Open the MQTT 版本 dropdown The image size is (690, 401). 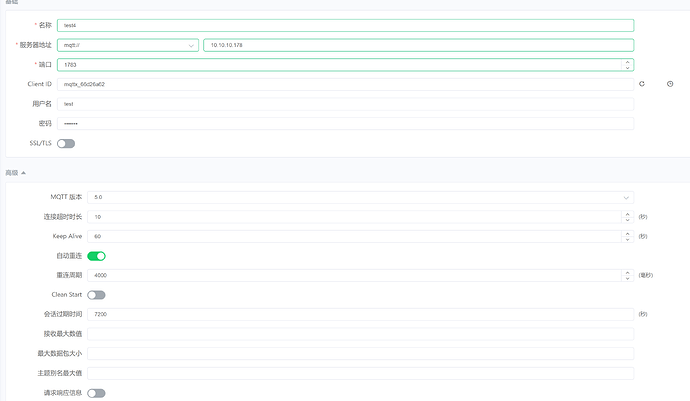click(x=360, y=197)
